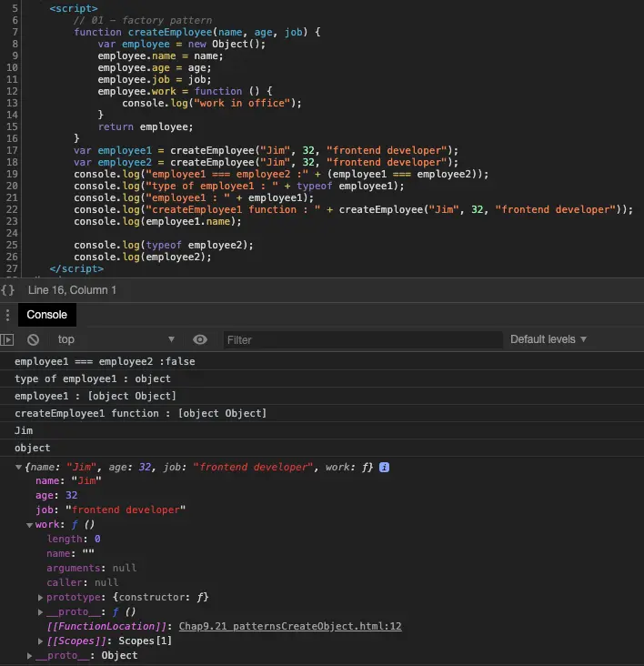Screen dimensions: 644x666
Task: Click 'var employee = new Object();' line
Action: tap(182, 45)
